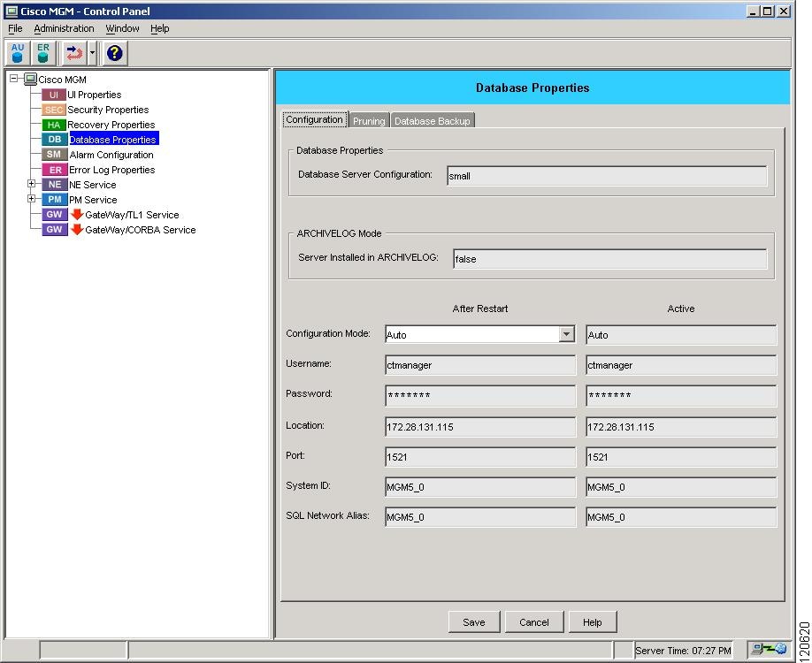Image resolution: width=812 pixels, height=663 pixels.
Task: Click the GW icon for GateWay/CORBA Service
Action: tap(54, 229)
